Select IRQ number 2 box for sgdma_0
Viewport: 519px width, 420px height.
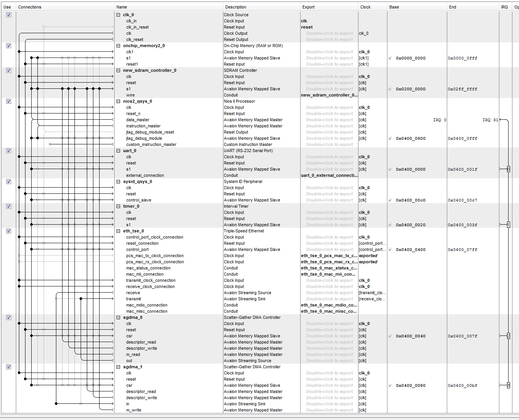508,336
